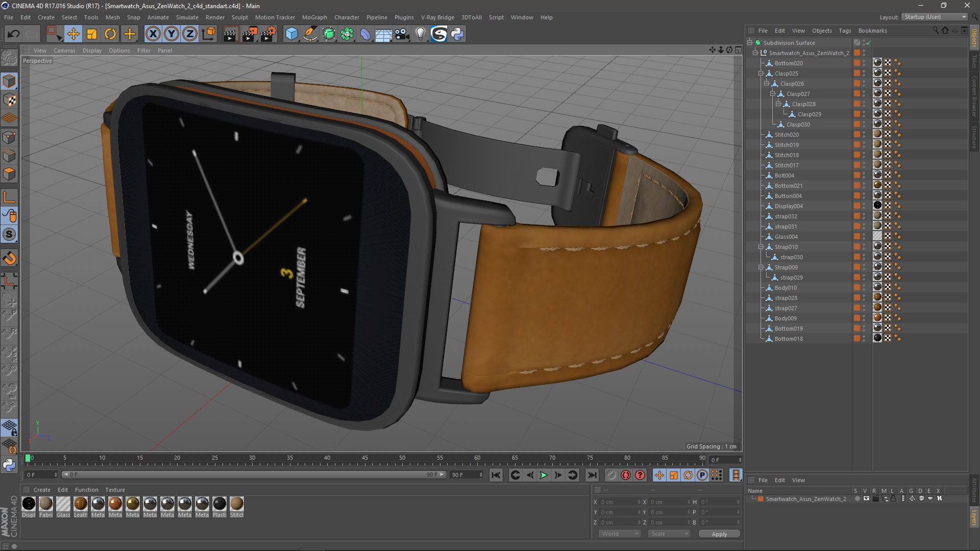Click Record Active Objects button
Viewport: 980px width, 551px height.
coord(611,475)
